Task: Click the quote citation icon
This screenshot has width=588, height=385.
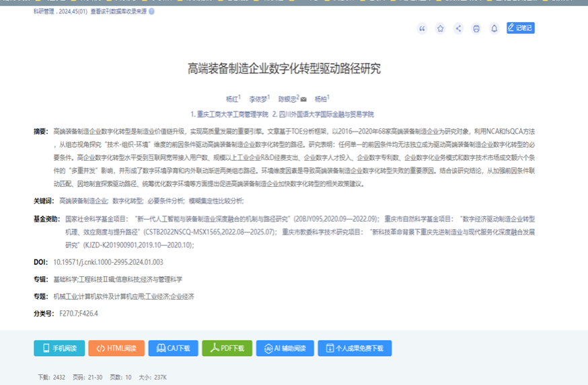Action: click(422, 28)
